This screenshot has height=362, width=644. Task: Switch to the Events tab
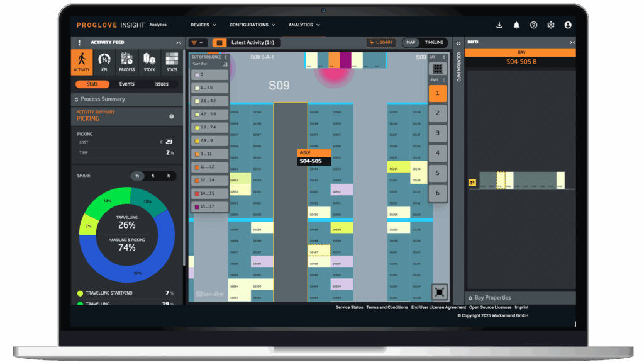pyautogui.click(x=127, y=84)
